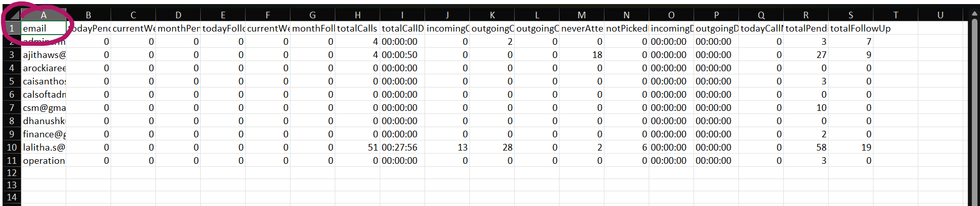Select column M header

click(581, 15)
